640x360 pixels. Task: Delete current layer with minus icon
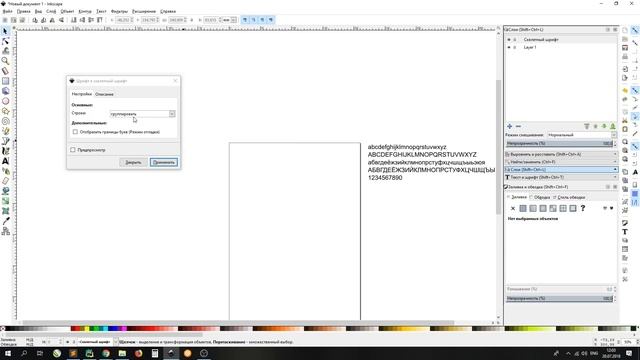(x=518, y=126)
